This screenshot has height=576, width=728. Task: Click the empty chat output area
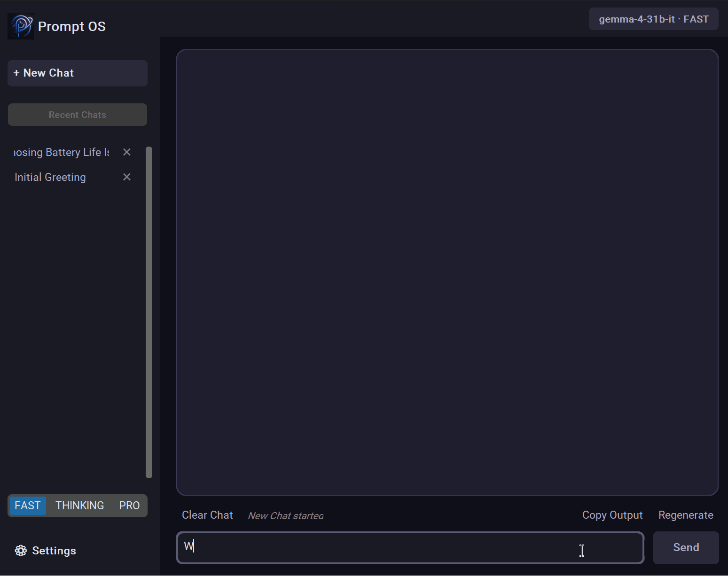[x=446, y=268]
